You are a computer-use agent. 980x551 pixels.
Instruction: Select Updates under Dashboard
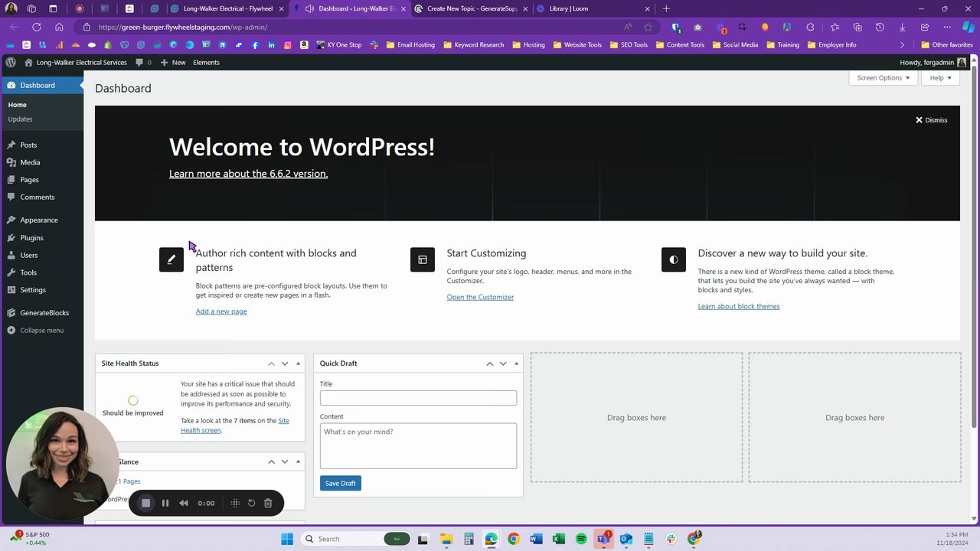[20, 119]
